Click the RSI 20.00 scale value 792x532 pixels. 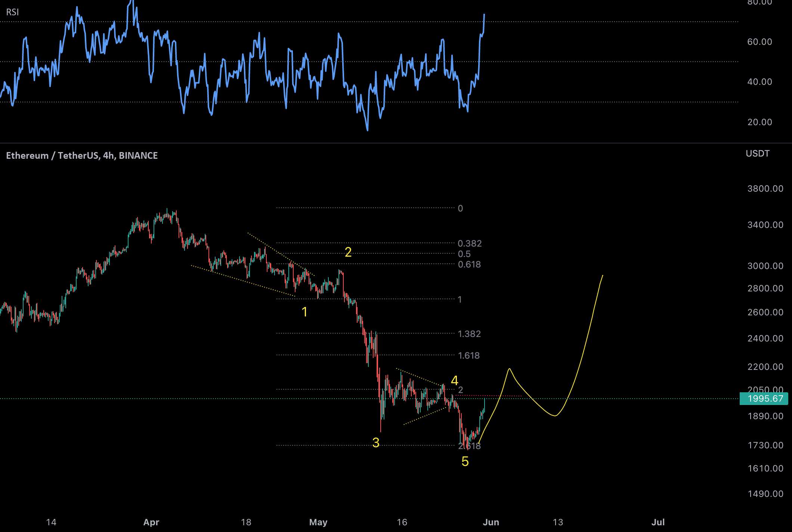click(x=759, y=122)
